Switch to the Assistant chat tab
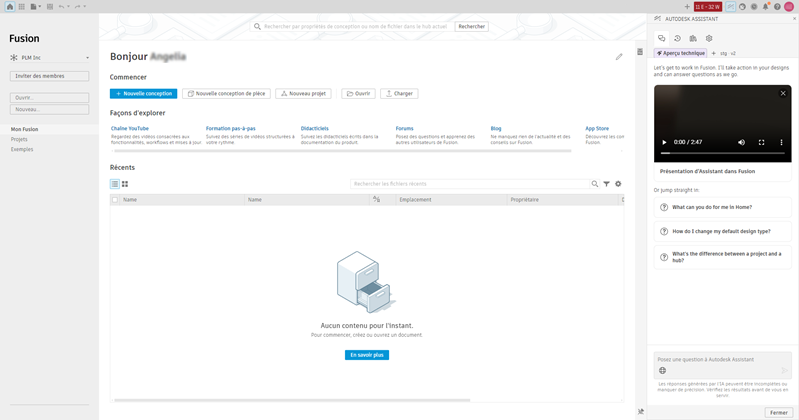The height and width of the screenshot is (420, 799). coord(661,38)
